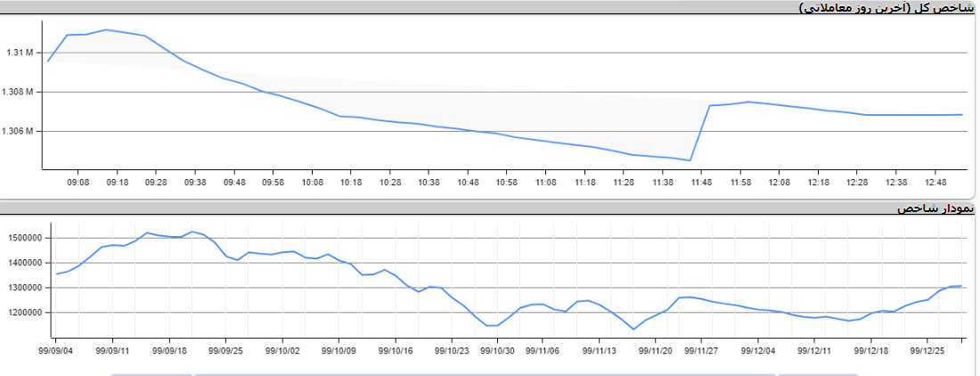Click the 1.31 M y-axis label

(19, 53)
